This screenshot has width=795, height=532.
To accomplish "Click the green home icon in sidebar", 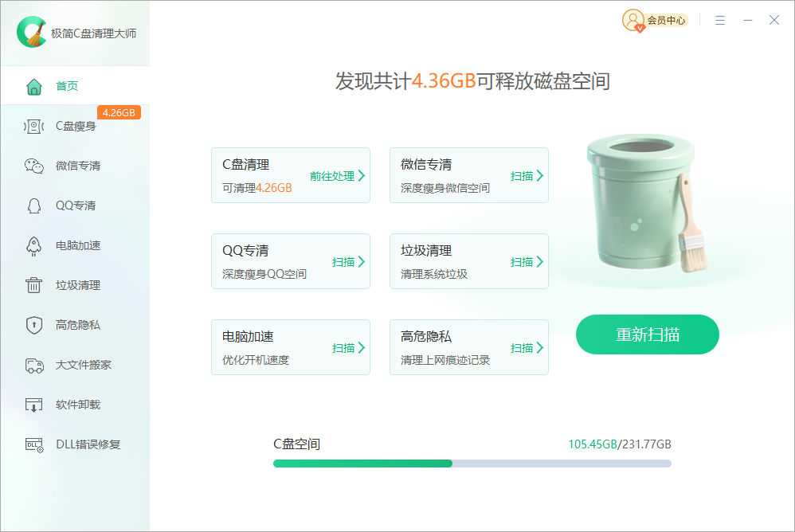I will point(34,87).
